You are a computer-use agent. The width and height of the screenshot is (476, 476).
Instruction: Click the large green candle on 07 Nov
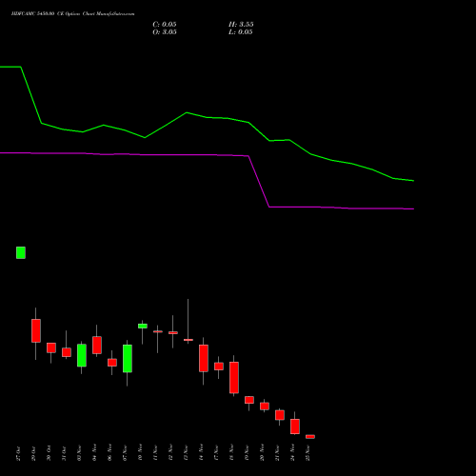click(128, 359)
